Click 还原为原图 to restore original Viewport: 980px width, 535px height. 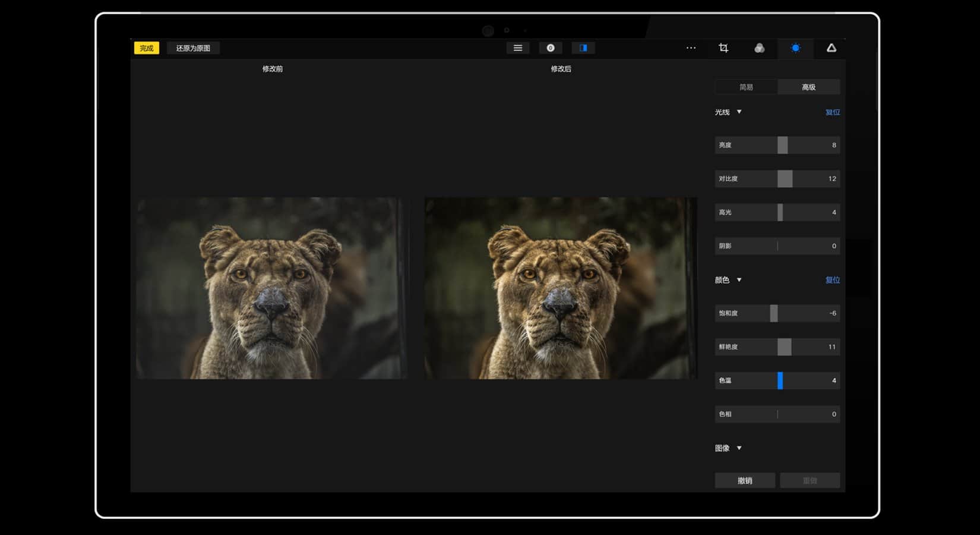[193, 48]
